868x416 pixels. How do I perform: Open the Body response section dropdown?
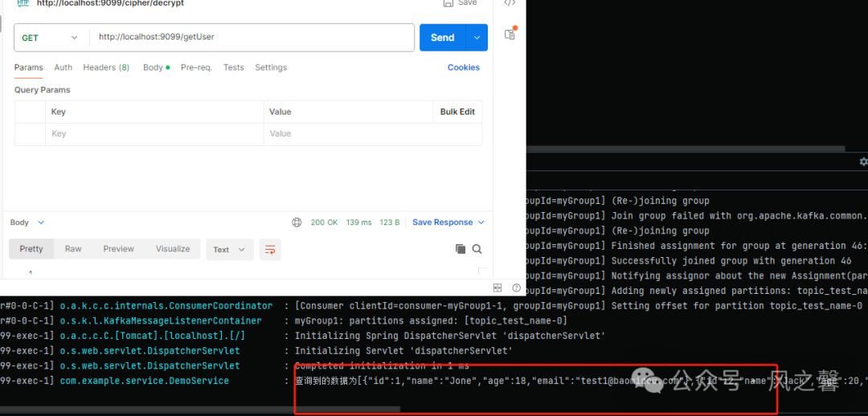tap(27, 222)
